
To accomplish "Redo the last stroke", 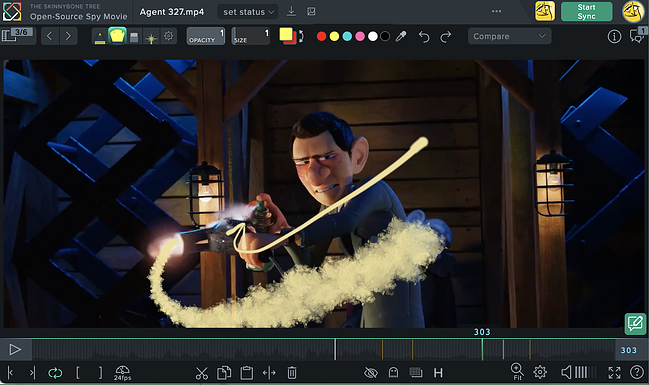I will coord(446,37).
